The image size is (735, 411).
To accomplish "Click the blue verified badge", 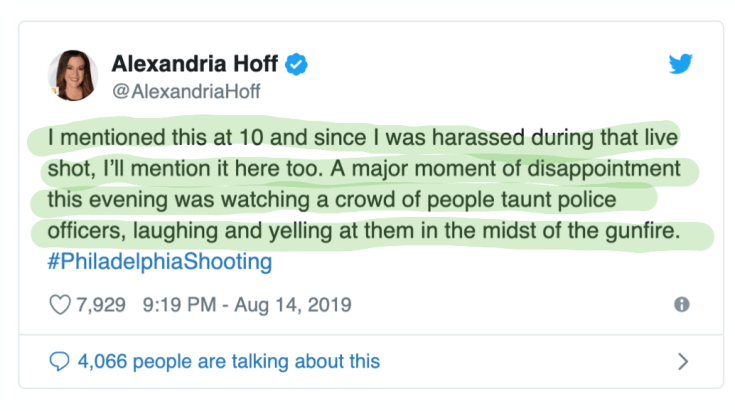I will pyautogui.click(x=296, y=65).
